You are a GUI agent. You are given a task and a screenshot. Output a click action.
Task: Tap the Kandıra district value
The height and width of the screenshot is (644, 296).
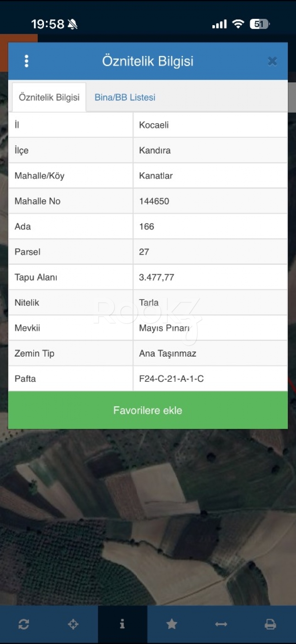tap(155, 150)
